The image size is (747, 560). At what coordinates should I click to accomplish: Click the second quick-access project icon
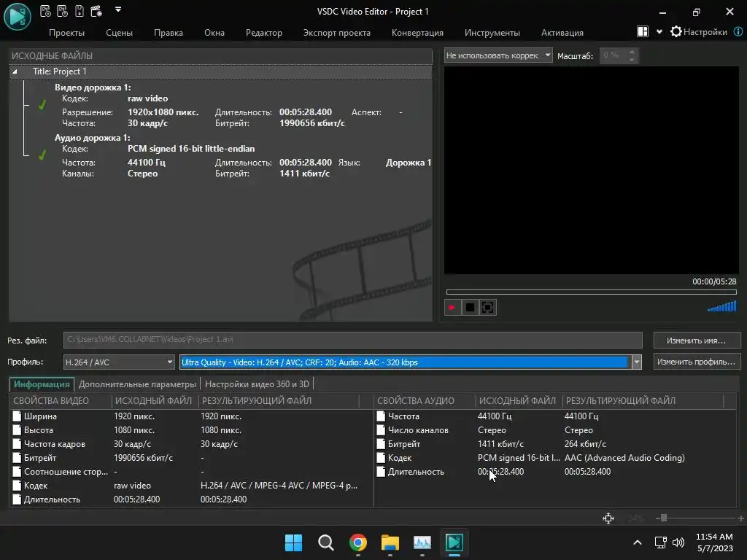tap(63, 10)
